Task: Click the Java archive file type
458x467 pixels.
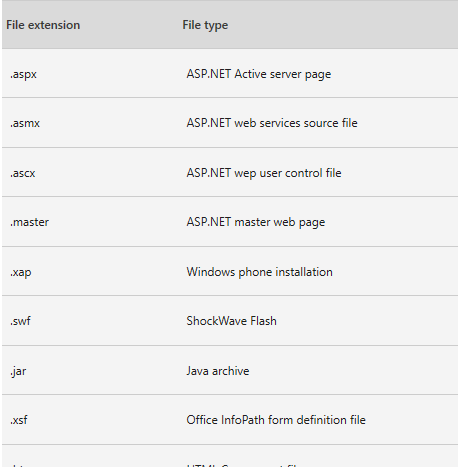Action: click(x=218, y=371)
